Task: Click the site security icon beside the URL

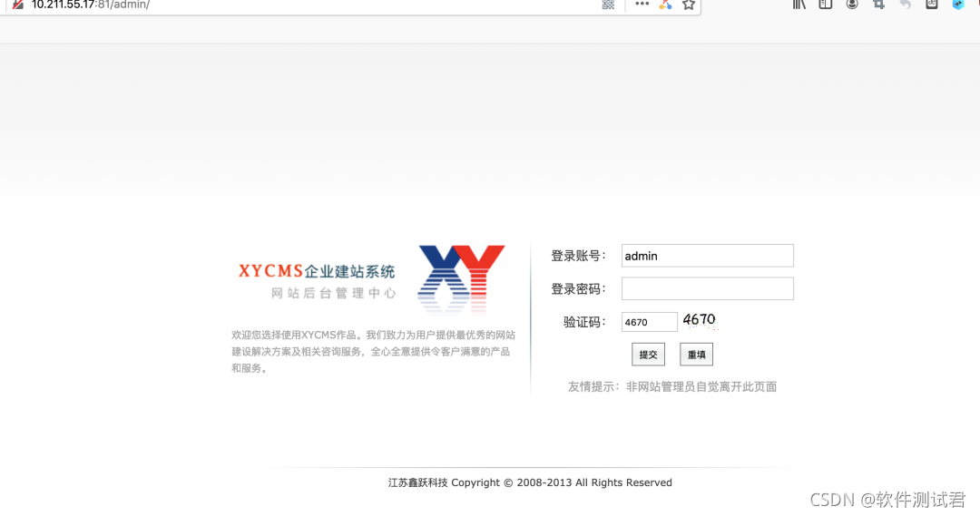Action: [x=18, y=5]
